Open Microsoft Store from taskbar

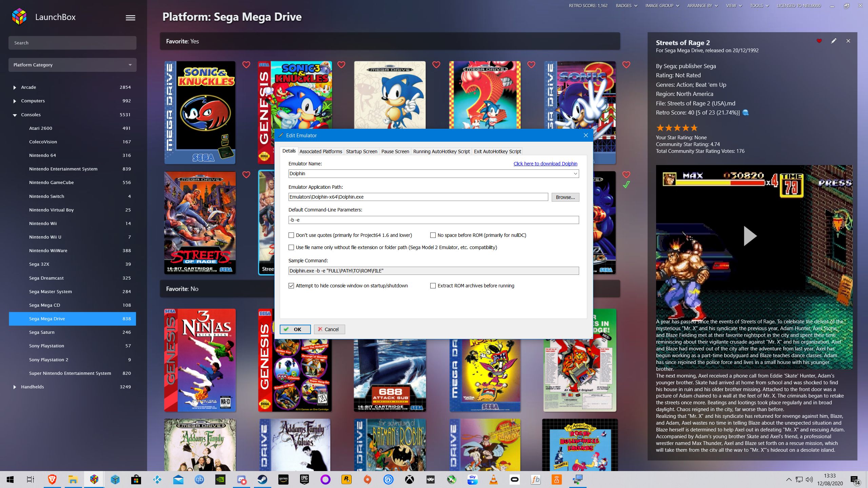point(136,480)
